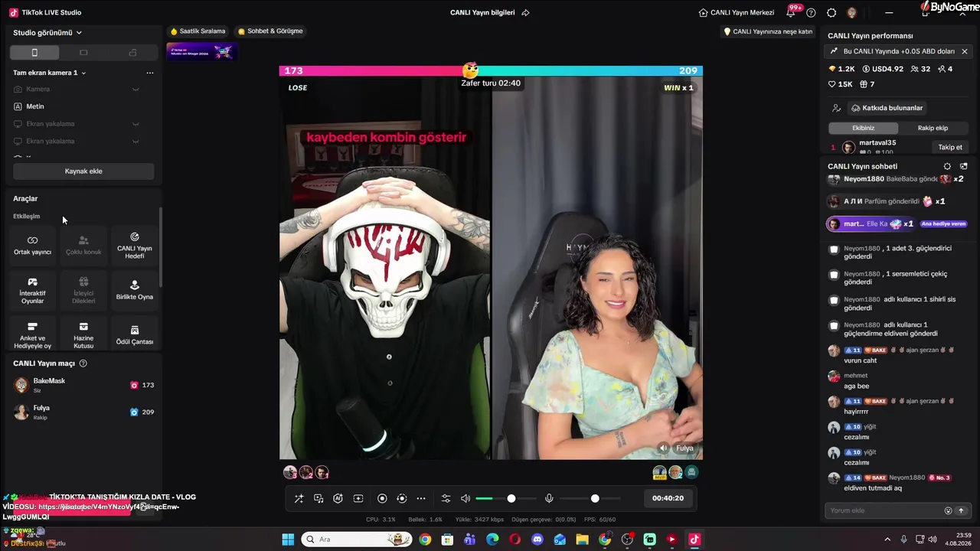Open Anket ve Hediyeyle oy tool
The height and width of the screenshot is (551, 980).
click(32, 334)
